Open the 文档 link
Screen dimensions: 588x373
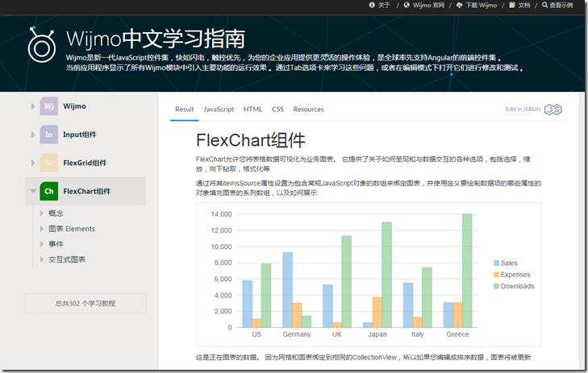point(523,5)
